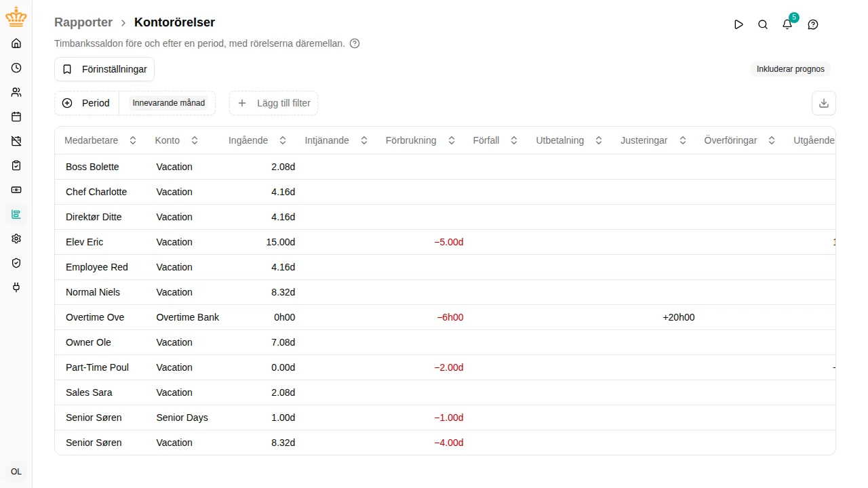The width and height of the screenshot is (868, 488).
Task: Click the Overtime Bank account cell
Action: [188, 317]
